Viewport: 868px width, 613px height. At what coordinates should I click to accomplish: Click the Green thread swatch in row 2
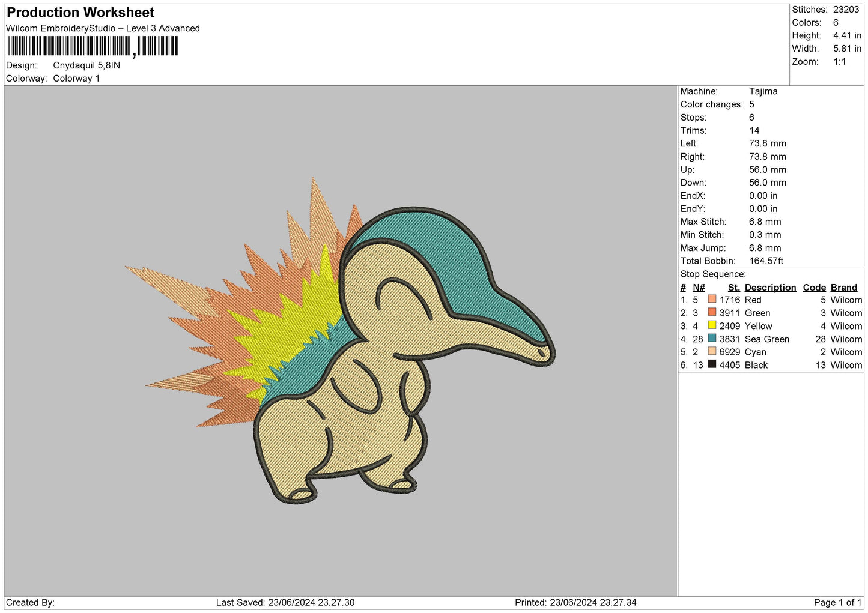pos(712,312)
